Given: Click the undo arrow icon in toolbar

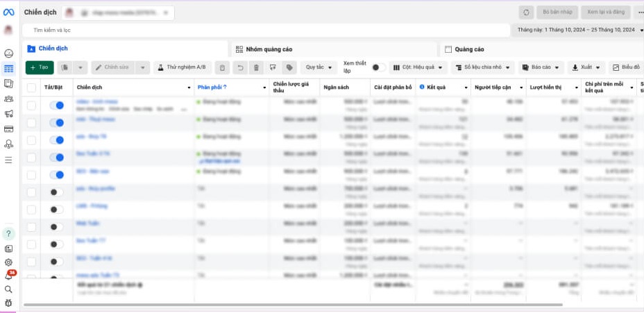Looking at the screenshot, I should tap(240, 67).
